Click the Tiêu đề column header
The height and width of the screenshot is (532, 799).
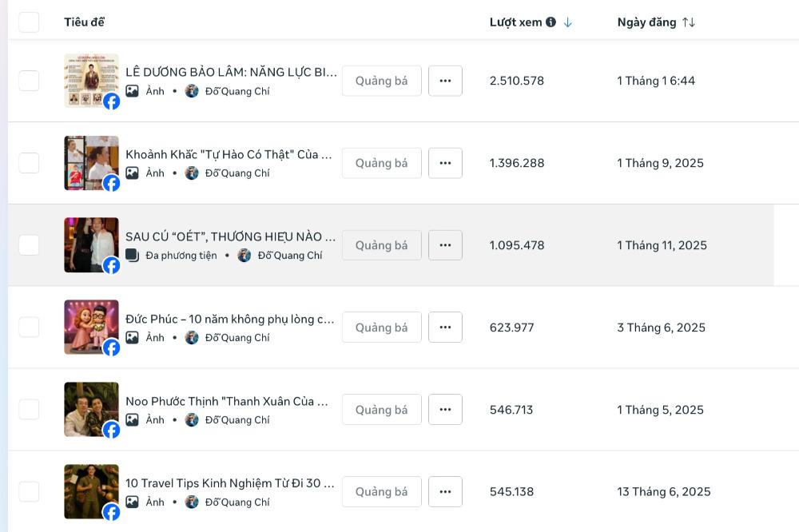coord(84,22)
